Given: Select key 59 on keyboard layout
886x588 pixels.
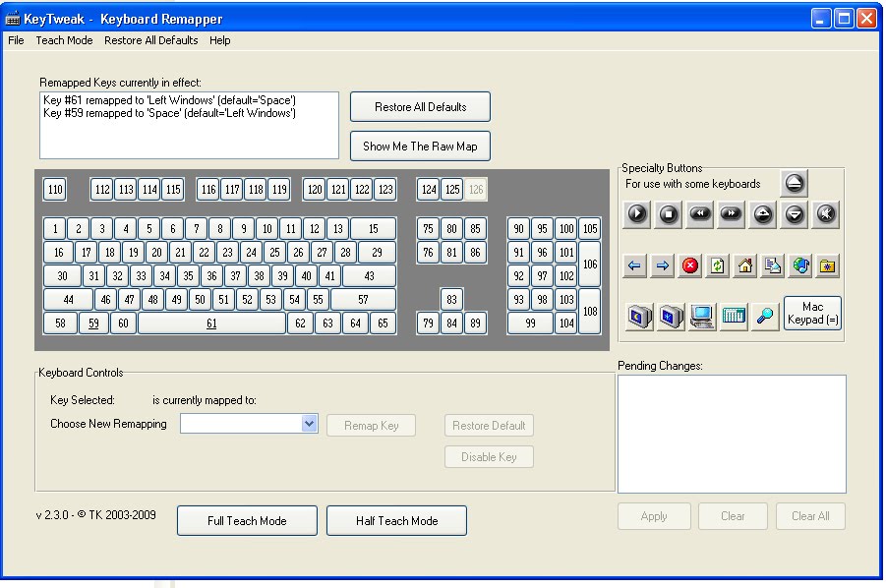Looking at the screenshot, I should (x=93, y=323).
